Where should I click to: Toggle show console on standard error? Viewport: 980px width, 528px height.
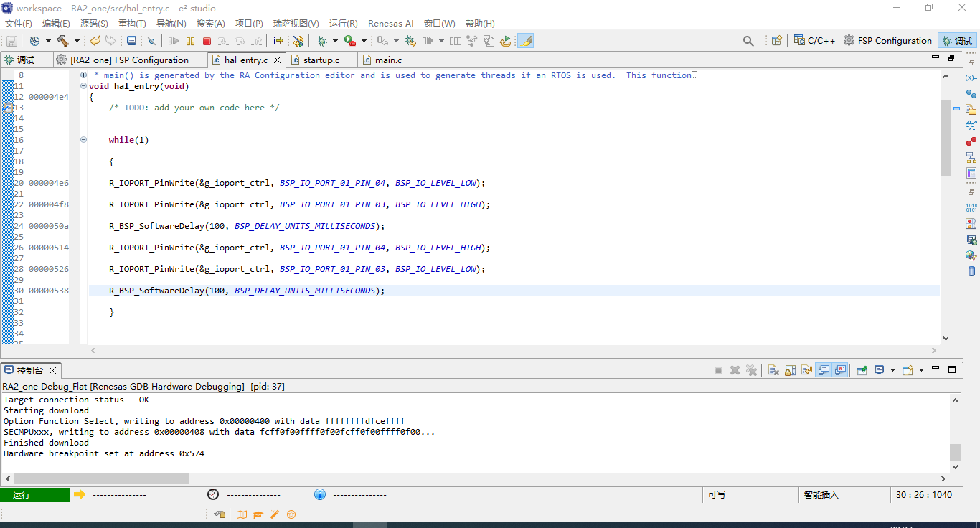tap(840, 370)
